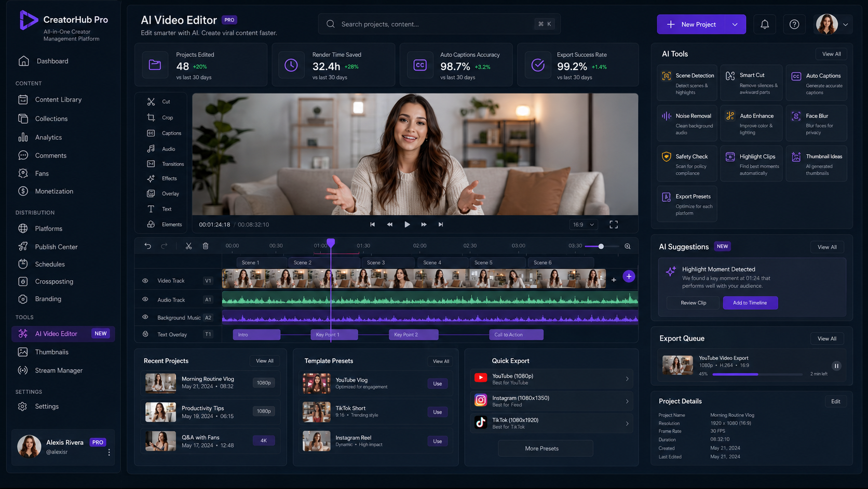This screenshot has height=489, width=868.
Task: Play the video preview
Action: 407,224
